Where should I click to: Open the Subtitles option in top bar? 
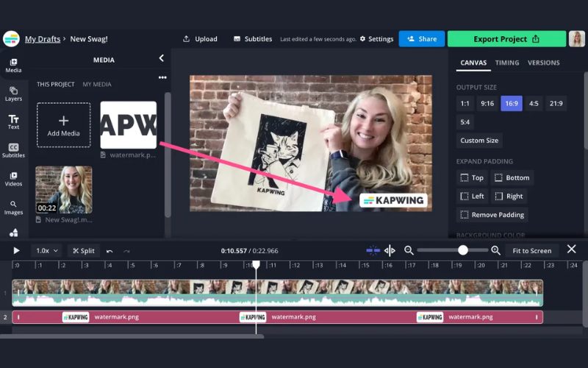pos(253,39)
